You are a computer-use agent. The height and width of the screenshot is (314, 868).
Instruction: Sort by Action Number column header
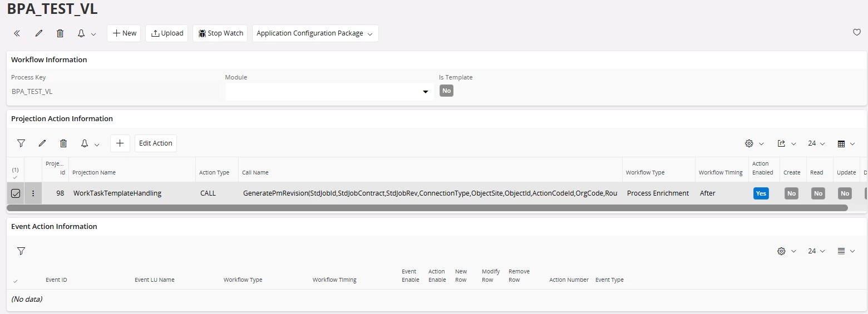coord(569,280)
